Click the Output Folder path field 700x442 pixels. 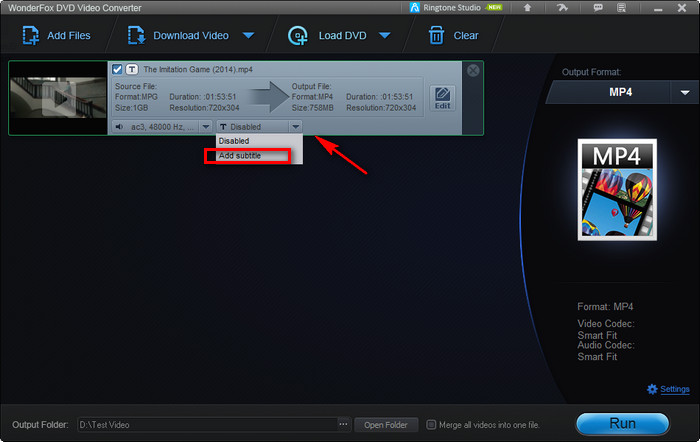point(207,425)
